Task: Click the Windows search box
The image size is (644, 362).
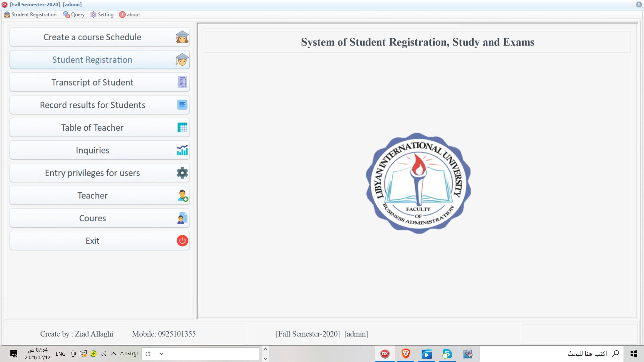Action: click(552, 354)
